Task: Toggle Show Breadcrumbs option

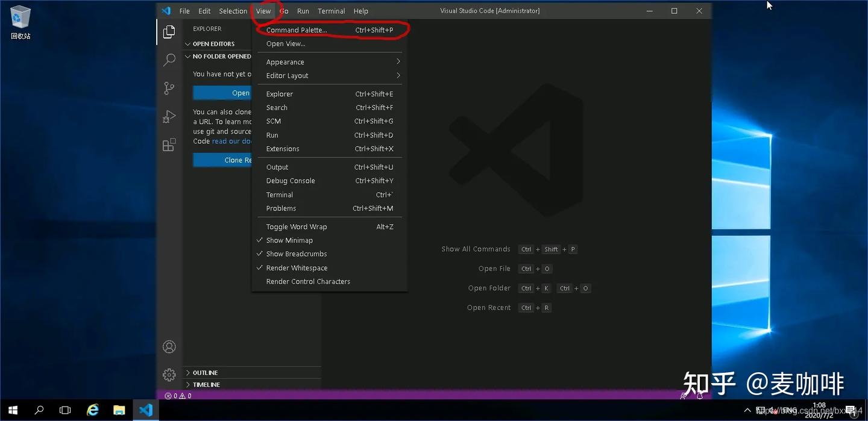Action: pos(329,254)
